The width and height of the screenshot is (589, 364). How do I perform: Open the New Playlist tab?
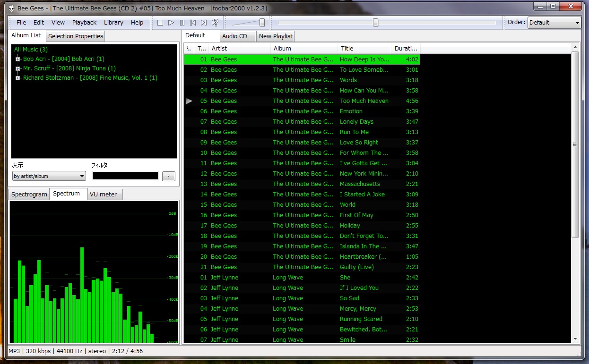coord(276,36)
